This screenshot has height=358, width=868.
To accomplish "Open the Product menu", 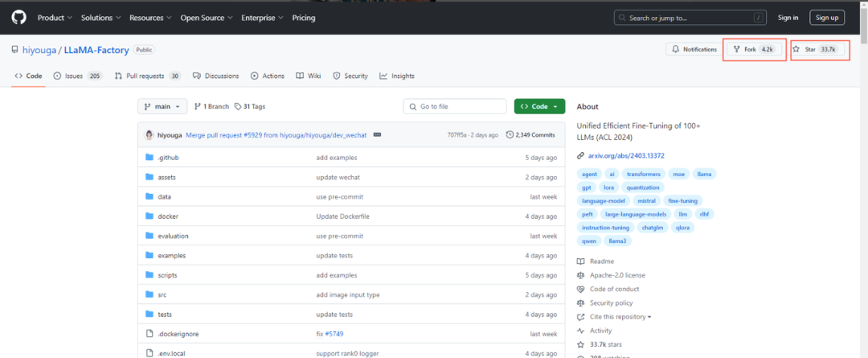I will point(55,18).
